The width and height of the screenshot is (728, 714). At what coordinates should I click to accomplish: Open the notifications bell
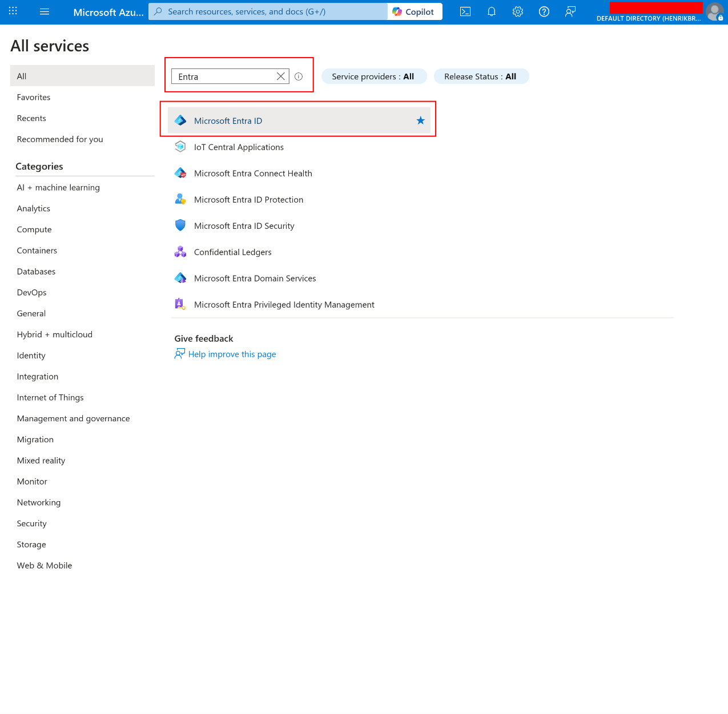[491, 11]
